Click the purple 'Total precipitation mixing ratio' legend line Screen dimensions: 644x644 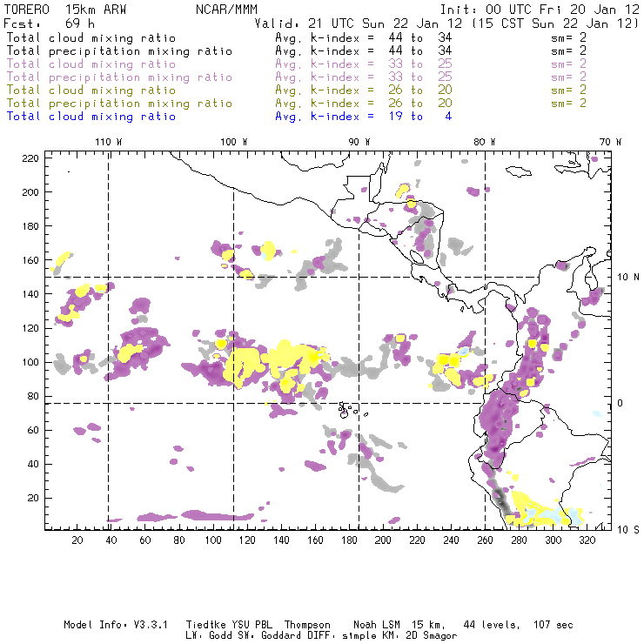(119, 77)
